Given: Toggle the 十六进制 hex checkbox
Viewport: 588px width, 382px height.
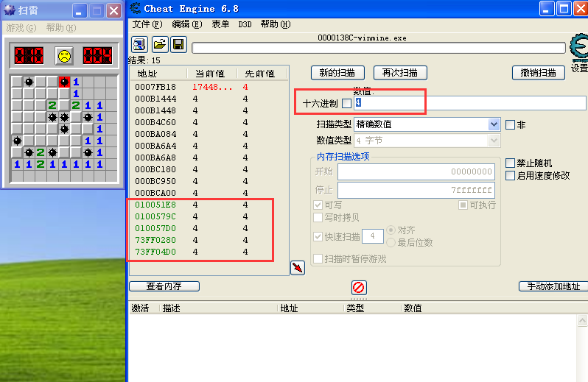Looking at the screenshot, I should (347, 103).
